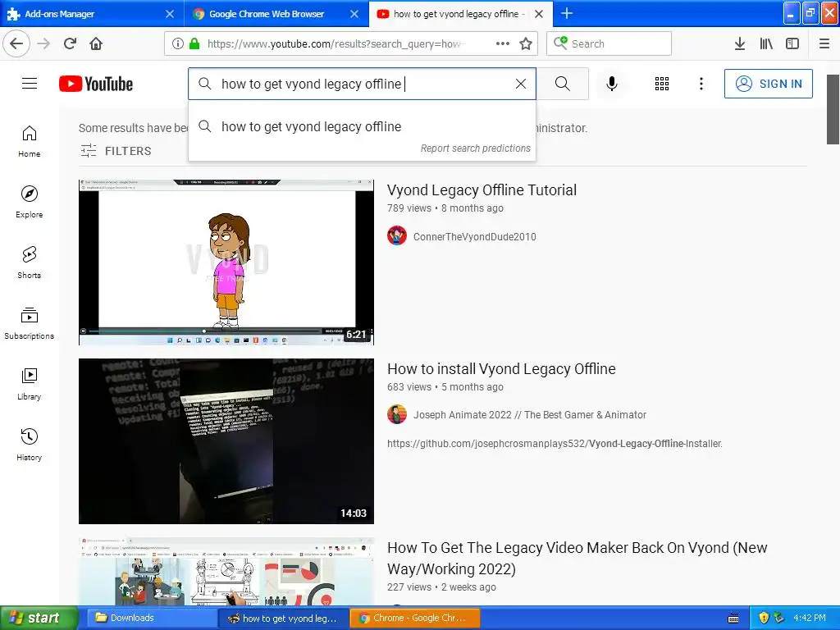Click the taskbar clock 4:42 PM
Image resolution: width=840 pixels, height=630 pixels.
tap(810, 618)
